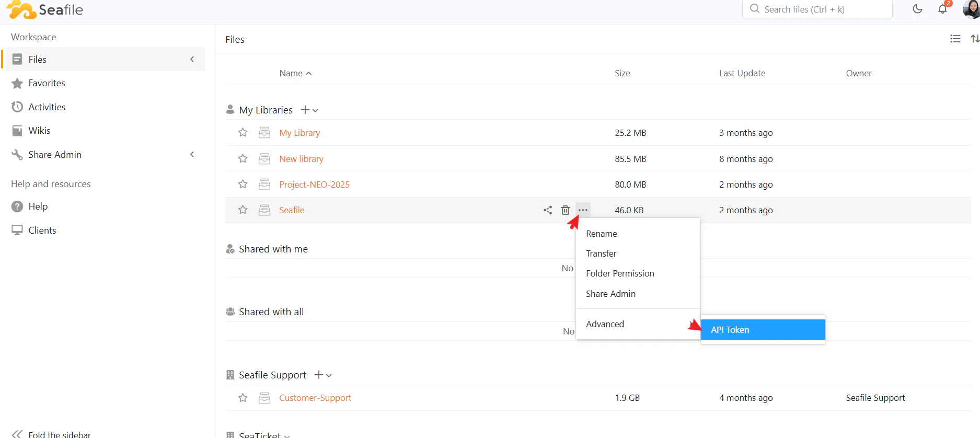Sort by the Name column header
The image size is (980, 438).
(295, 73)
